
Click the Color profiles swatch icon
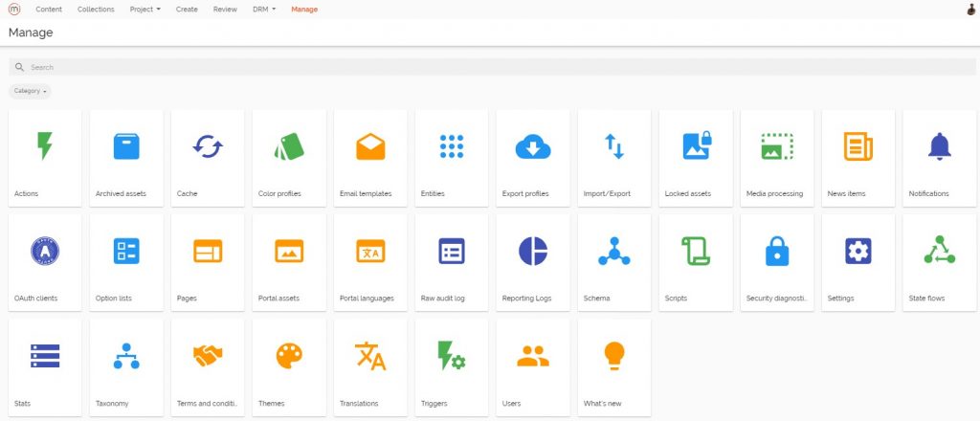coord(289,146)
